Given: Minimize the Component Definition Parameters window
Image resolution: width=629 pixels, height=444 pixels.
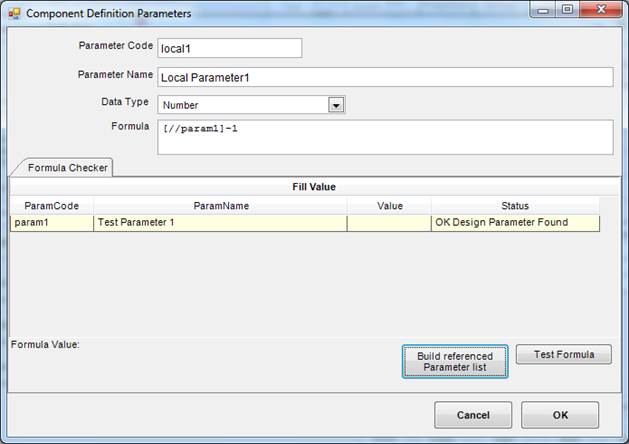Looking at the screenshot, I should coord(546,11).
